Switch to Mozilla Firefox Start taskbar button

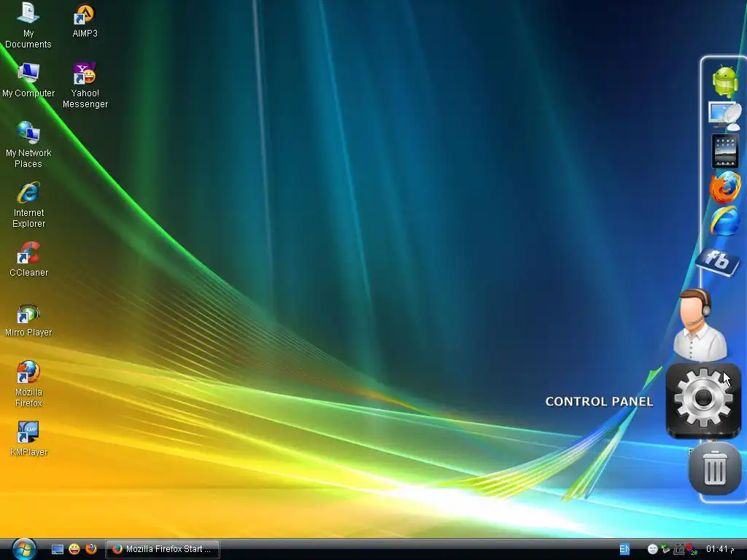click(162, 549)
